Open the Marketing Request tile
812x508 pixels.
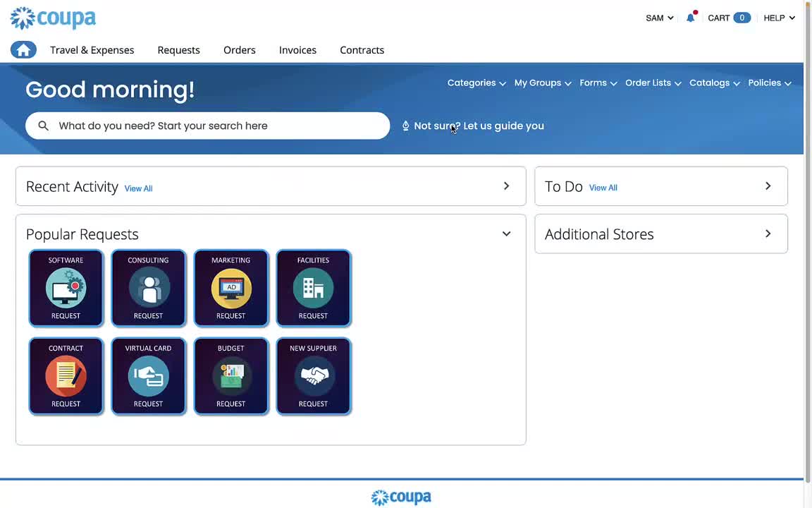(x=231, y=288)
